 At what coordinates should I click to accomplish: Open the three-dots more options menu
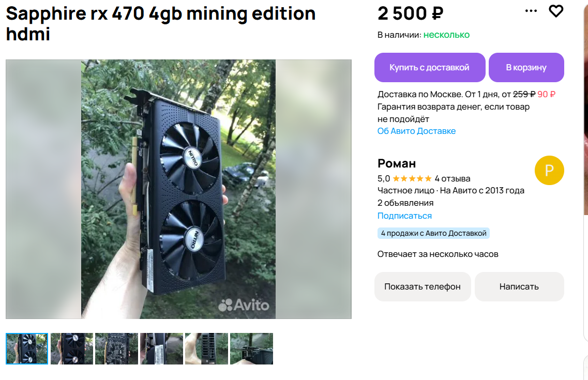531,11
